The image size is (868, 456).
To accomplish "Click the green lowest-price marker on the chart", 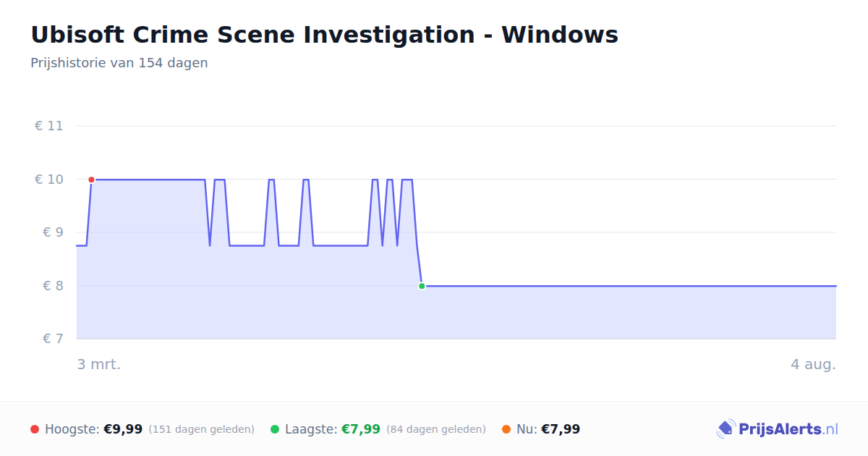I will tap(422, 286).
